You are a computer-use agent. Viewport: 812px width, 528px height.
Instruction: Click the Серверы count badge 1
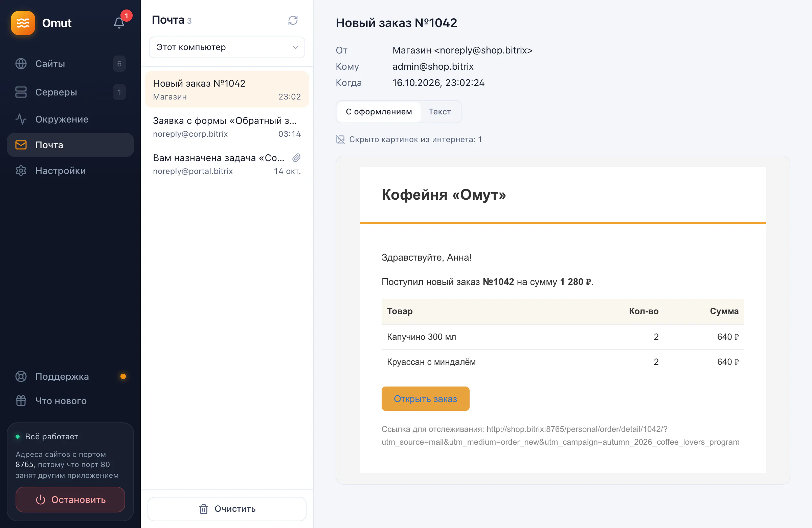pos(119,92)
